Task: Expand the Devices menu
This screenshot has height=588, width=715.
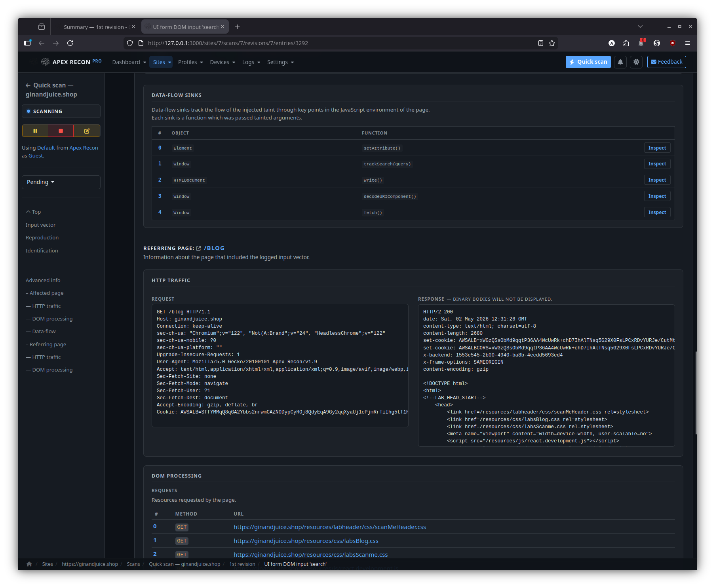Action: click(x=222, y=62)
